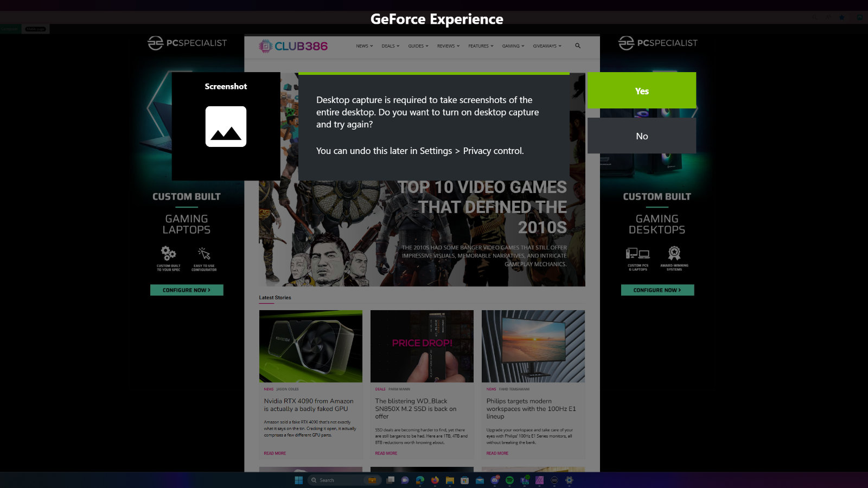868x488 pixels.
Task: Open Firefox from the taskbar
Action: 435,480
